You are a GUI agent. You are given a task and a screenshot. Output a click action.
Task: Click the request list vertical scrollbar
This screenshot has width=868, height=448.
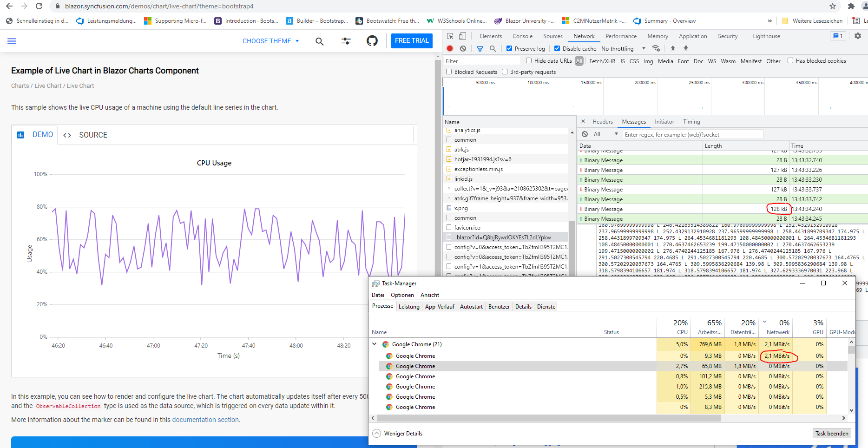[572, 249]
